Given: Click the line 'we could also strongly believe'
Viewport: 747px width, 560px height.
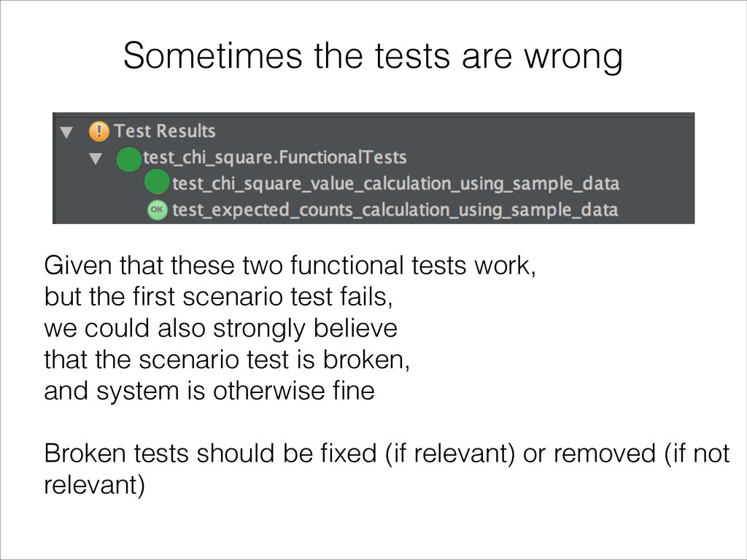Looking at the screenshot, I should [220, 329].
